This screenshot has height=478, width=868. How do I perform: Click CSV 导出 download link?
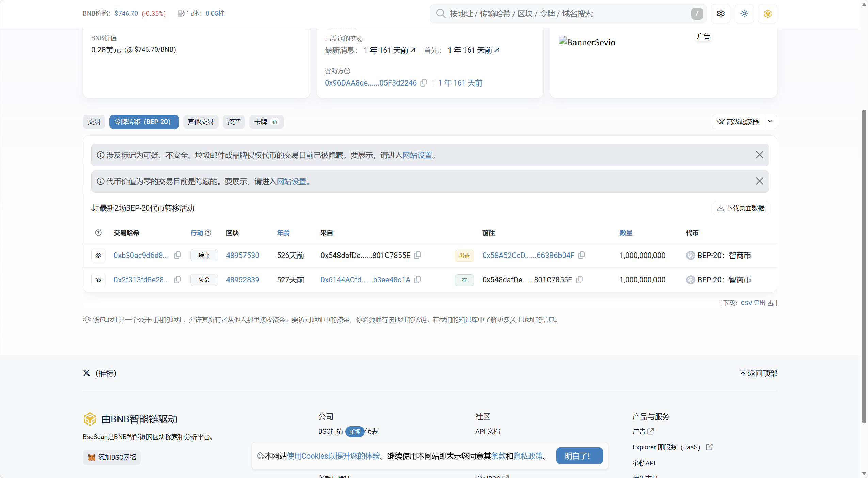coord(757,303)
